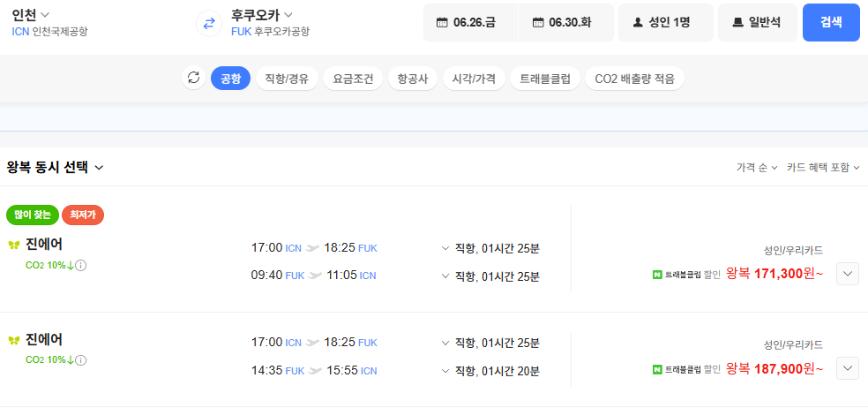Click plane icon on 17:00 first result
Image resolution: width=868 pixels, height=408 pixels.
point(313,248)
